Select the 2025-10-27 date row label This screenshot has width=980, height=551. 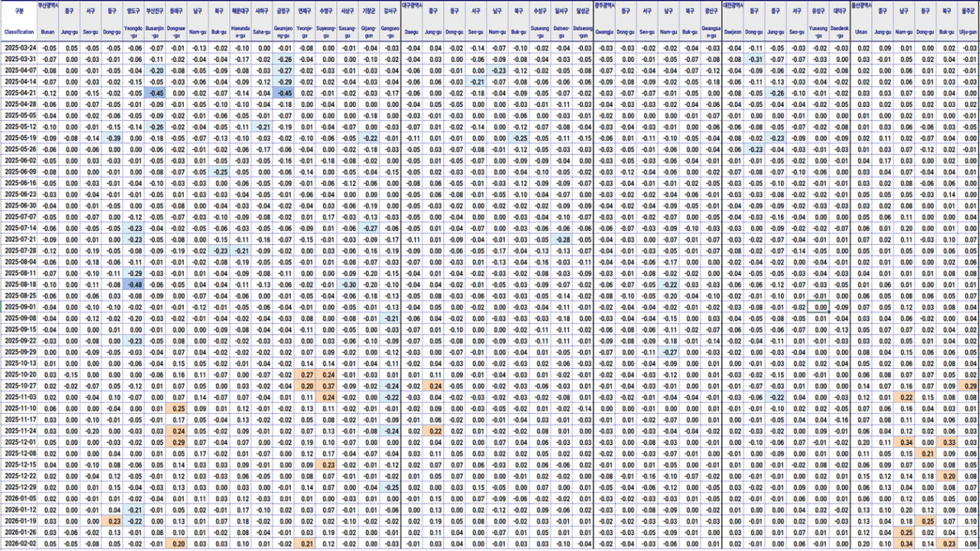(x=19, y=386)
